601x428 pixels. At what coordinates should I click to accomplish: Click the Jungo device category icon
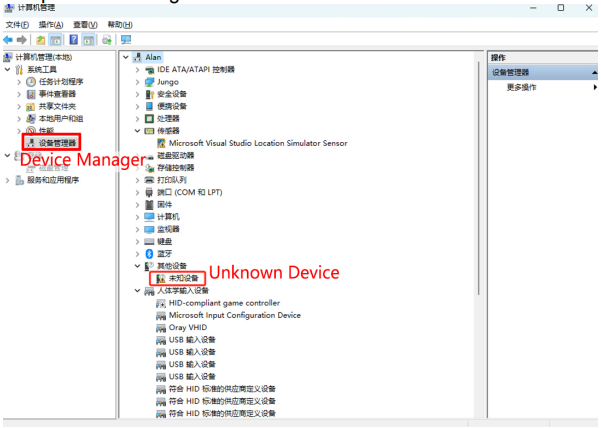point(149,82)
